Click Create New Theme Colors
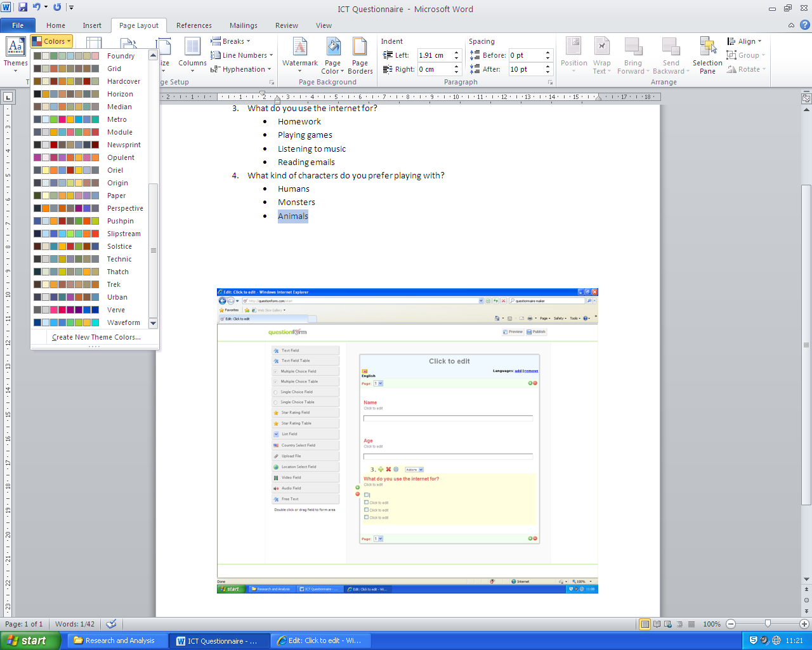 tap(96, 337)
